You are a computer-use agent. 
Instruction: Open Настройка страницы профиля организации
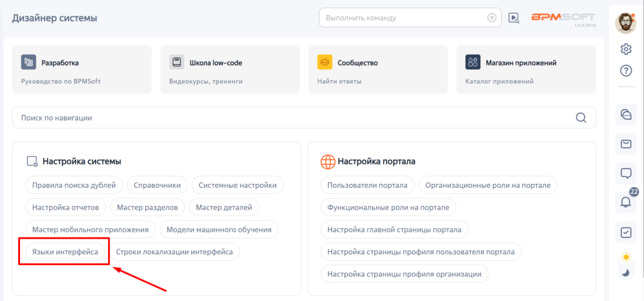(404, 274)
